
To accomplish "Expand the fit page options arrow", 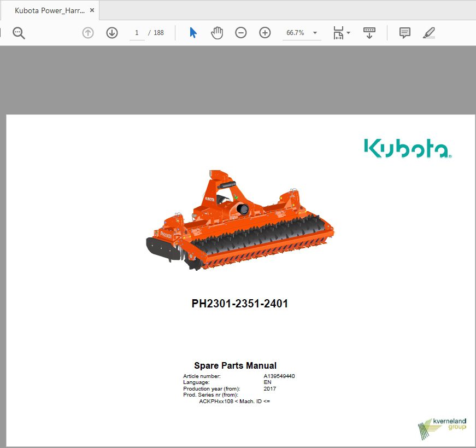I will (x=348, y=33).
